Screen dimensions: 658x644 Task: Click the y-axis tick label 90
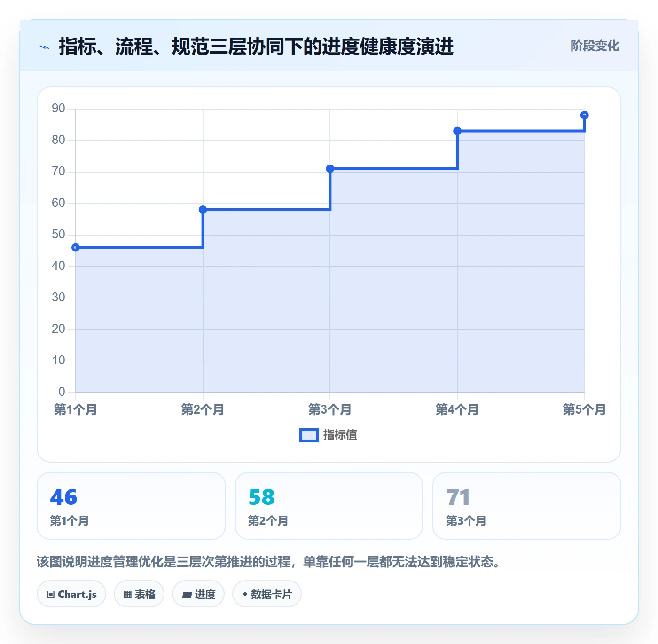click(58, 109)
